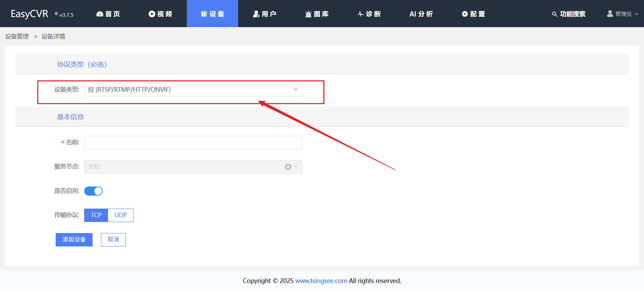Open the 服务节点 dropdown
This screenshot has width=644, height=291.
184,167
